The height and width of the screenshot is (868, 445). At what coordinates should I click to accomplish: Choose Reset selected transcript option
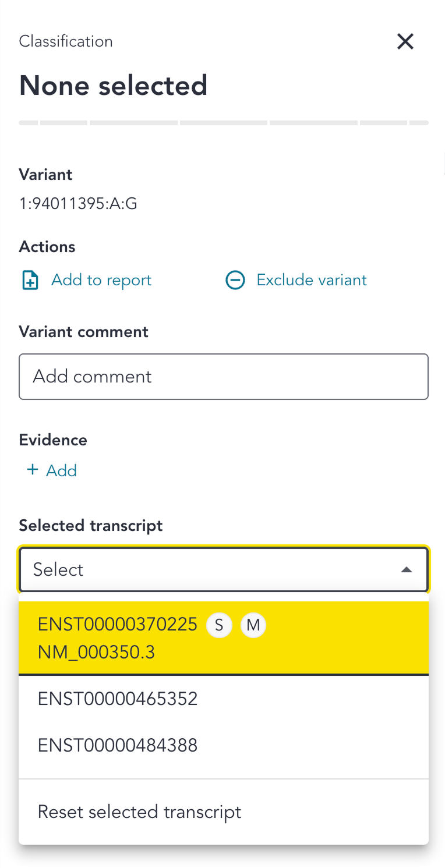224,812
